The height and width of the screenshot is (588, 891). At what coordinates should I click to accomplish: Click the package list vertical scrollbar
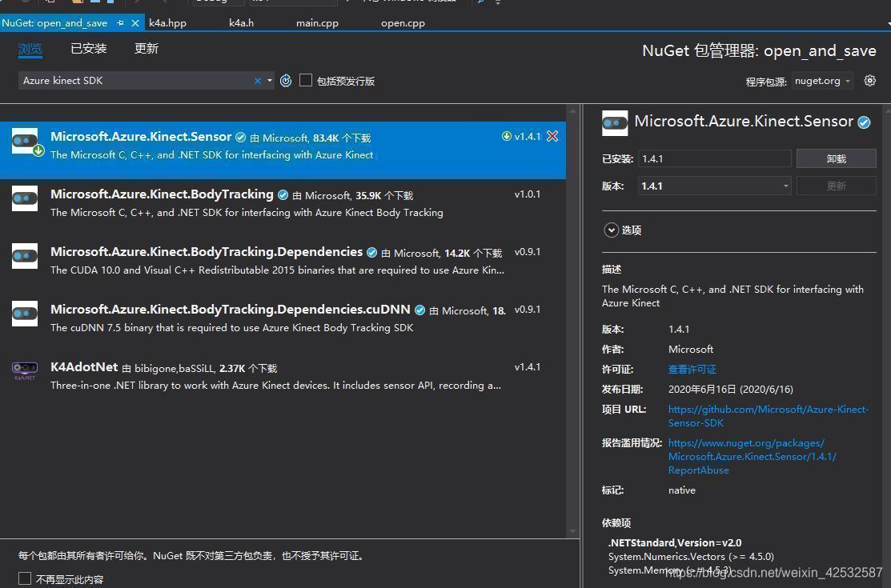point(573,321)
